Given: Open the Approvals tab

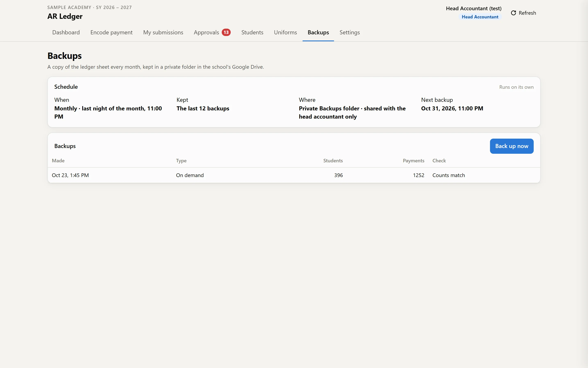Looking at the screenshot, I should (212, 32).
